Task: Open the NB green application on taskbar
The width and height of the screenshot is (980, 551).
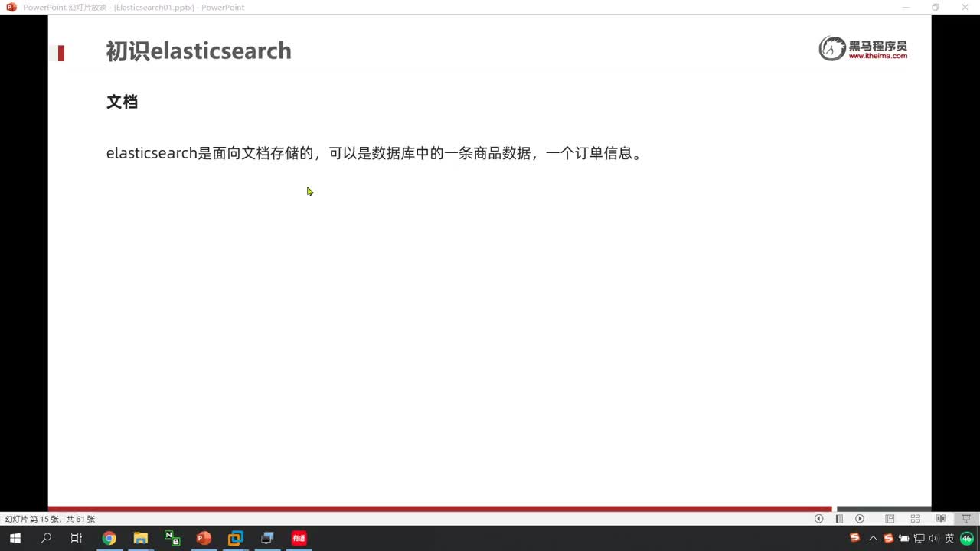Action: pos(172,538)
